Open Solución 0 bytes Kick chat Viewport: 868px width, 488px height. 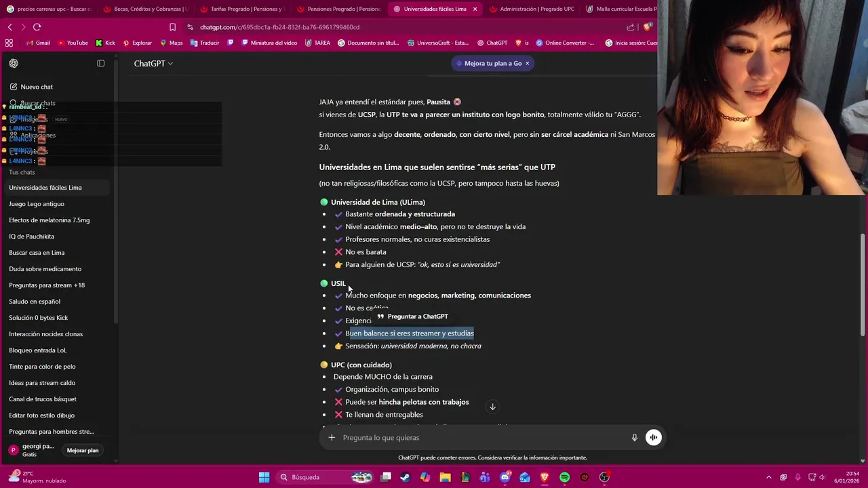coord(39,318)
